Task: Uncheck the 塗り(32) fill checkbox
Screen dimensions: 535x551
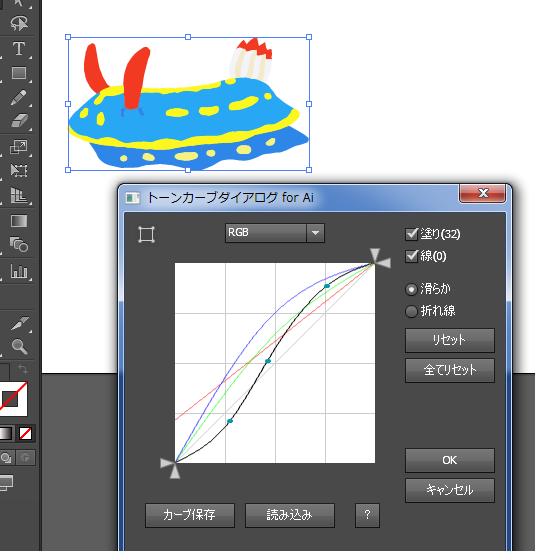Action: tap(411, 234)
